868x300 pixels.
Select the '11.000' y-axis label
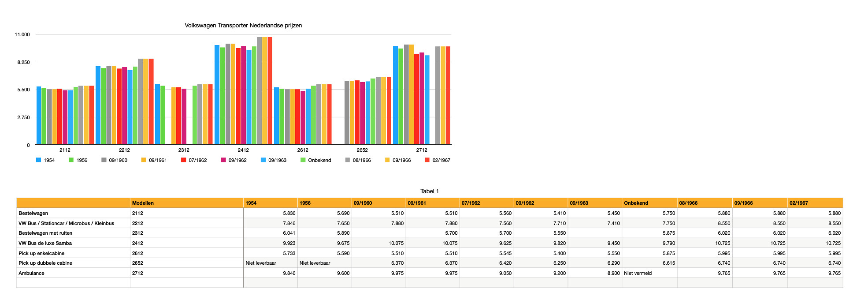tap(22, 34)
